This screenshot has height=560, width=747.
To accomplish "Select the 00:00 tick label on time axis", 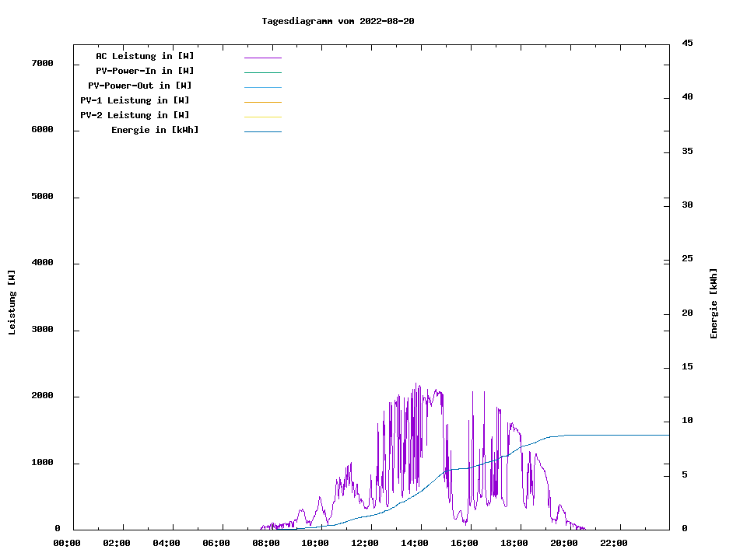I will tap(67, 543).
